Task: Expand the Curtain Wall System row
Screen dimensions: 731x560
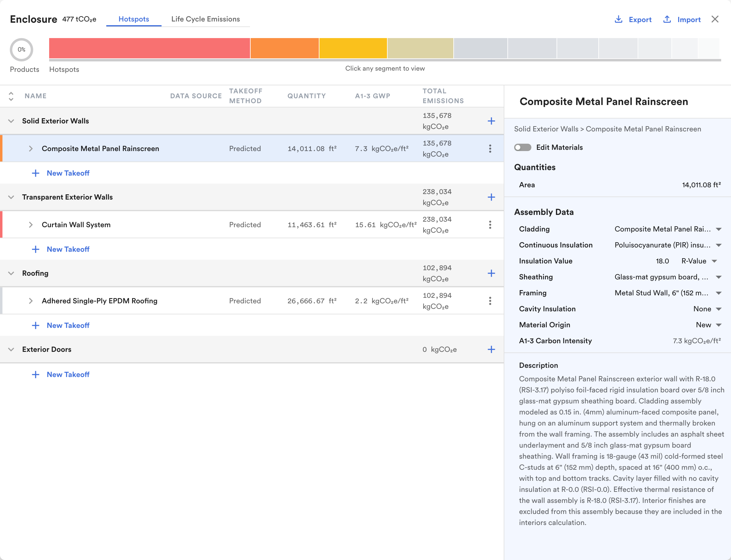Action: coord(31,225)
